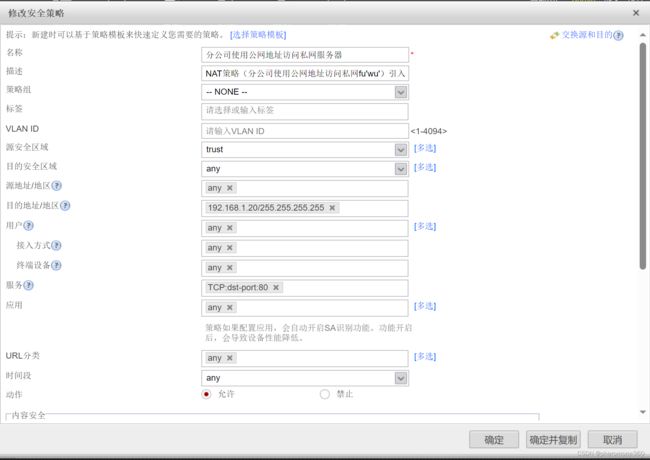The height and width of the screenshot is (460, 650).
Task: Close the 修改安全策略 dialog
Action: [636, 13]
